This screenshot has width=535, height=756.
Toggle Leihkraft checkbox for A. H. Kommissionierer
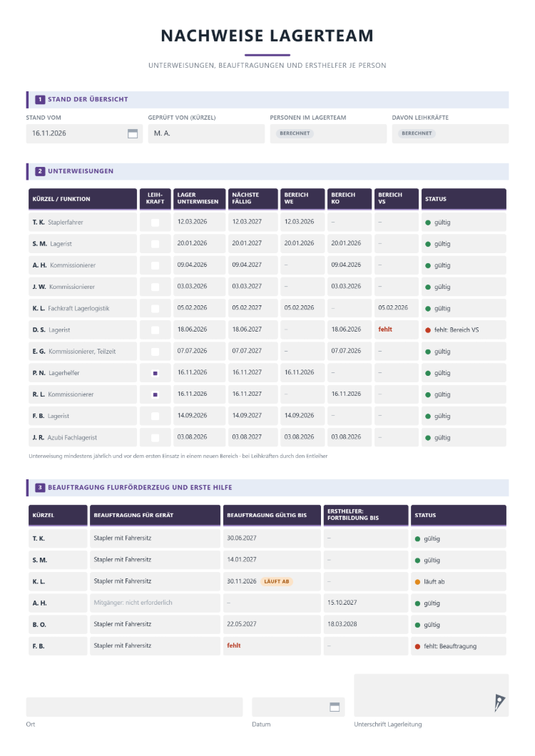[x=155, y=265]
